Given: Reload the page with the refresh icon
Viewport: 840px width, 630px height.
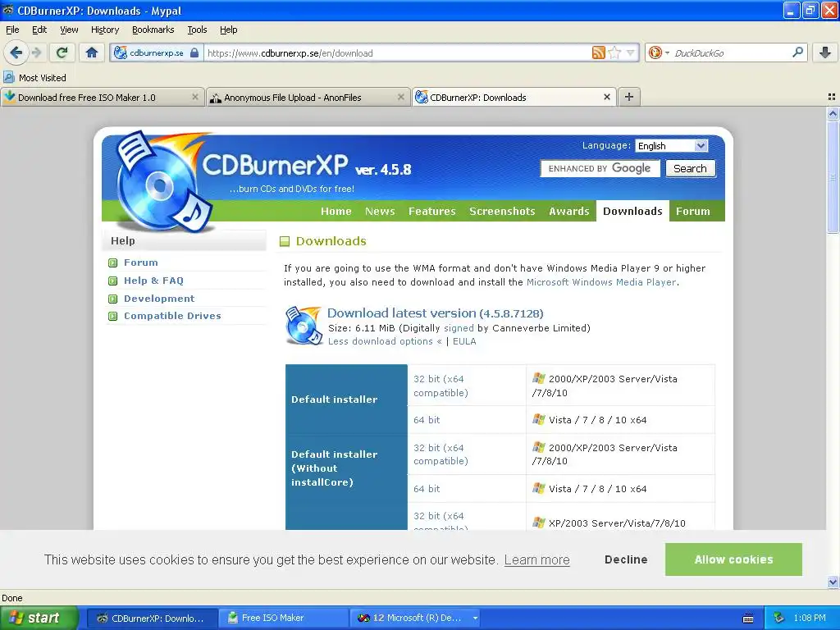Looking at the screenshot, I should (x=62, y=52).
